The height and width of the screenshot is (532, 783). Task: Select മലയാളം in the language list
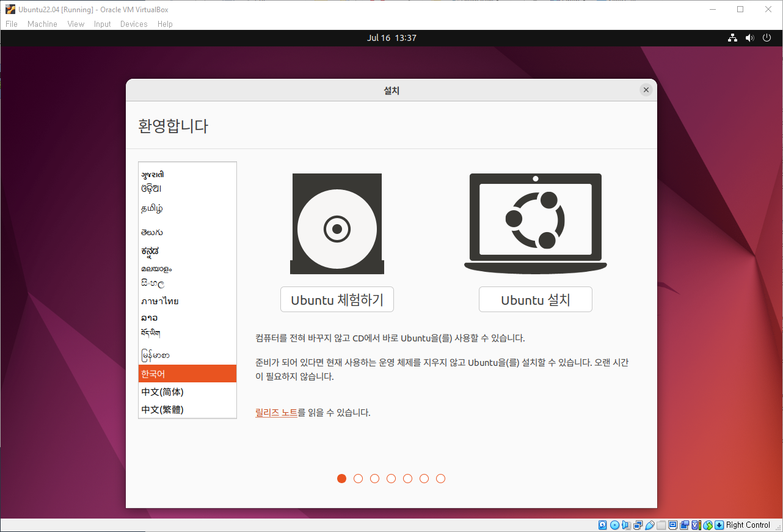pyautogui.click(x=188, y=268)
